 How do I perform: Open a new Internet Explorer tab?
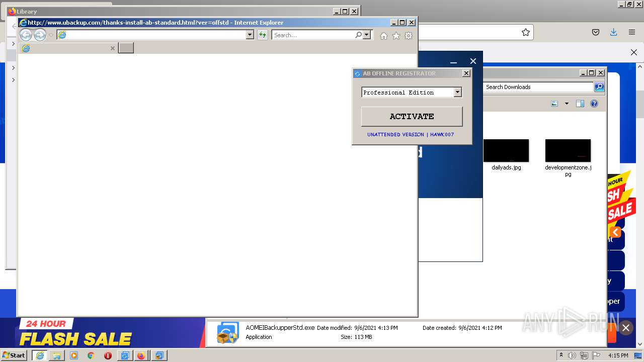click(x=126, y=48)
